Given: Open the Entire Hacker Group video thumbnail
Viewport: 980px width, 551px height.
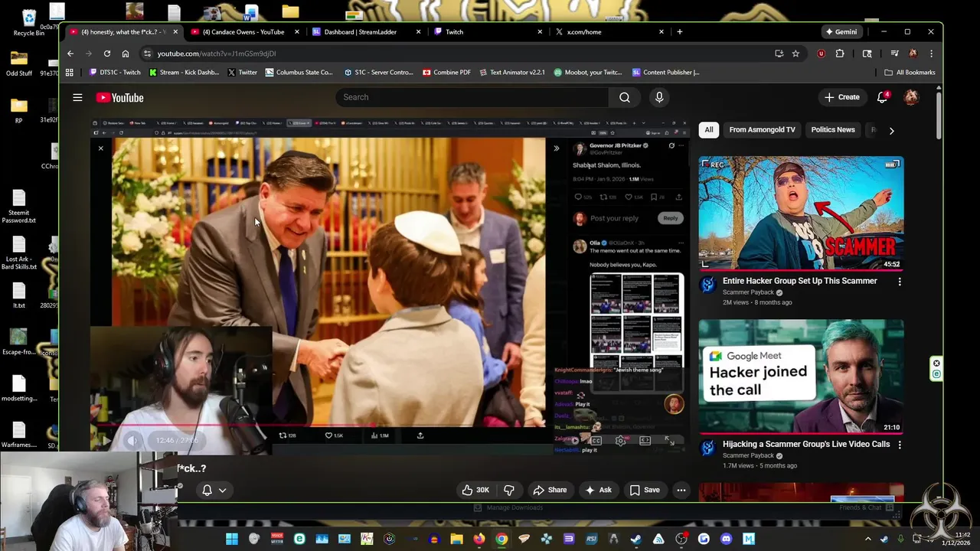Looking at the screenshot, I should (x=801, y=214).
